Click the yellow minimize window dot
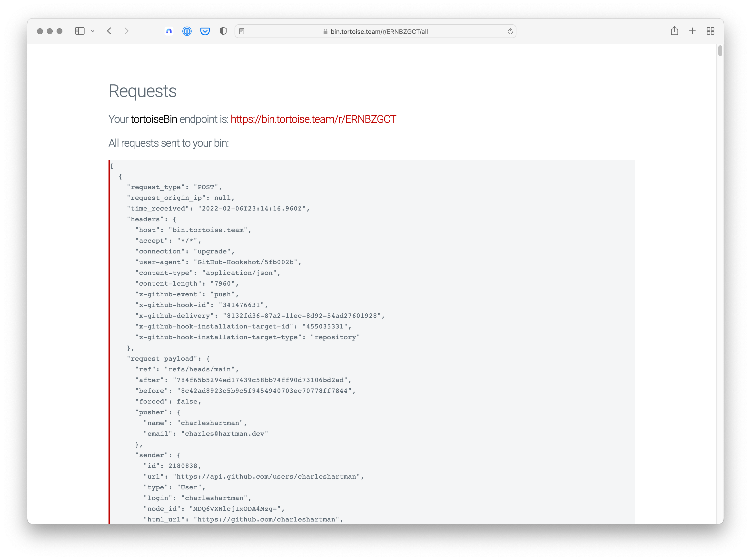 tap(49, 31)
